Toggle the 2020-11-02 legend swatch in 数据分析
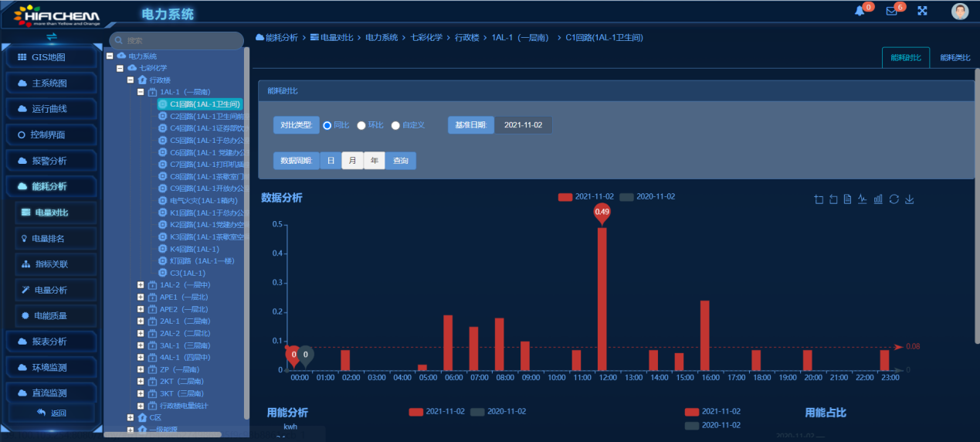This screenshot has height=442, width=980. click(x=628, y=197)
